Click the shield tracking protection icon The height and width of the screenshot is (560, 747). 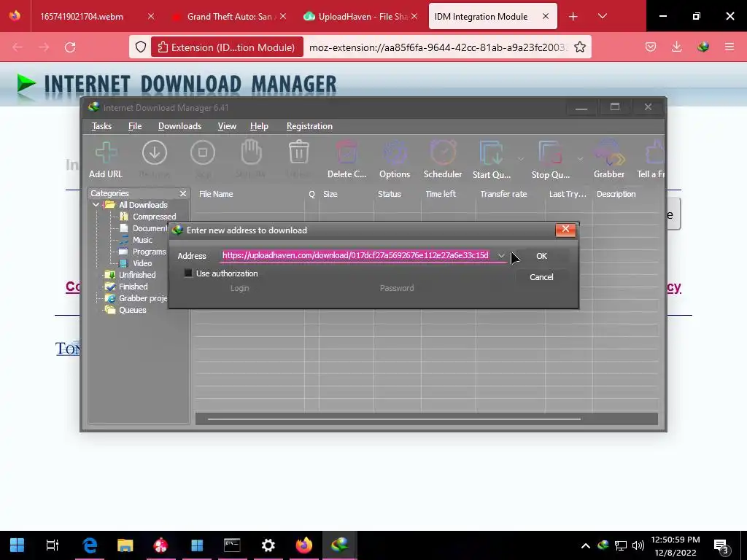141,47
